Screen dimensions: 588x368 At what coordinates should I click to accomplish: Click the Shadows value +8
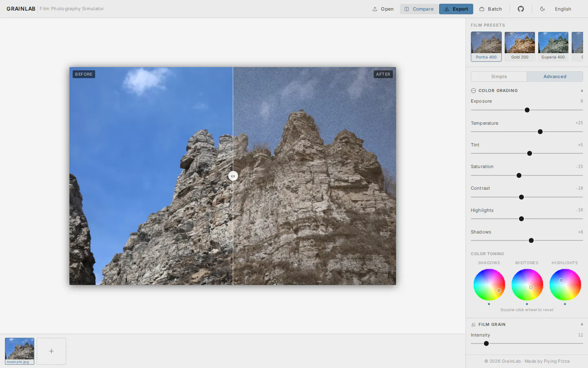[x=580, y=232]
